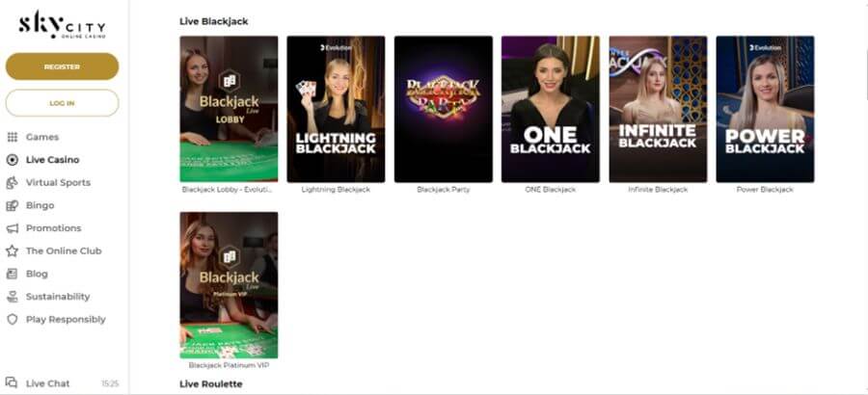Open Virtual Sports section
Screen dimensions: 868x395
pyautogui.click(x=58, y=182)
